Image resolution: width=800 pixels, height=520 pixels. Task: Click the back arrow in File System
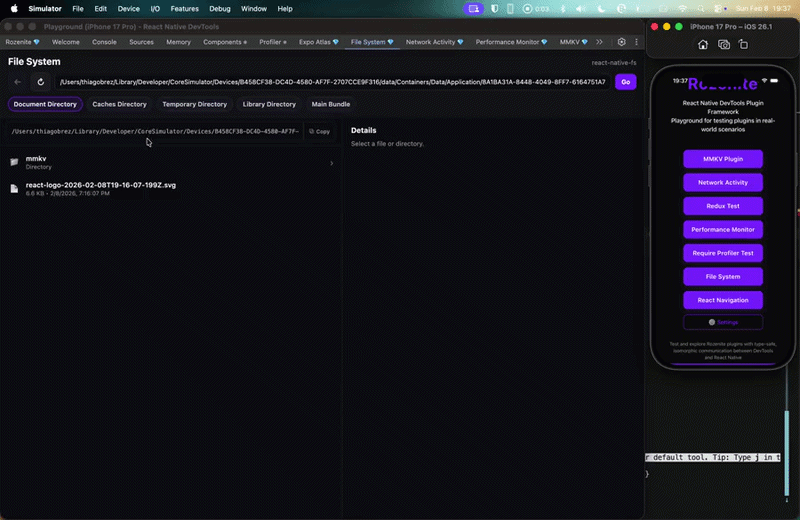click(18, 82)
